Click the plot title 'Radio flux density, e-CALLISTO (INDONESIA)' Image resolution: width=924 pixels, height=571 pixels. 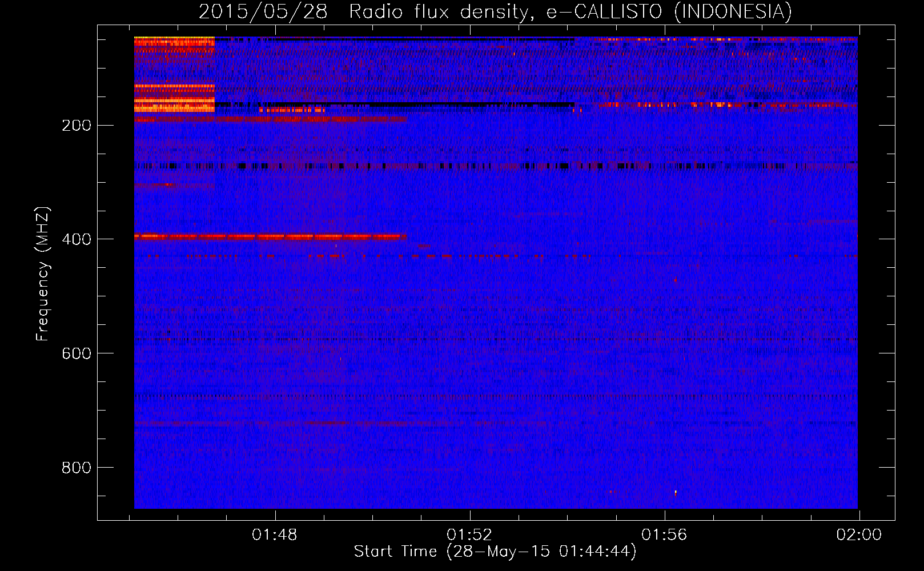coord(571,11)
